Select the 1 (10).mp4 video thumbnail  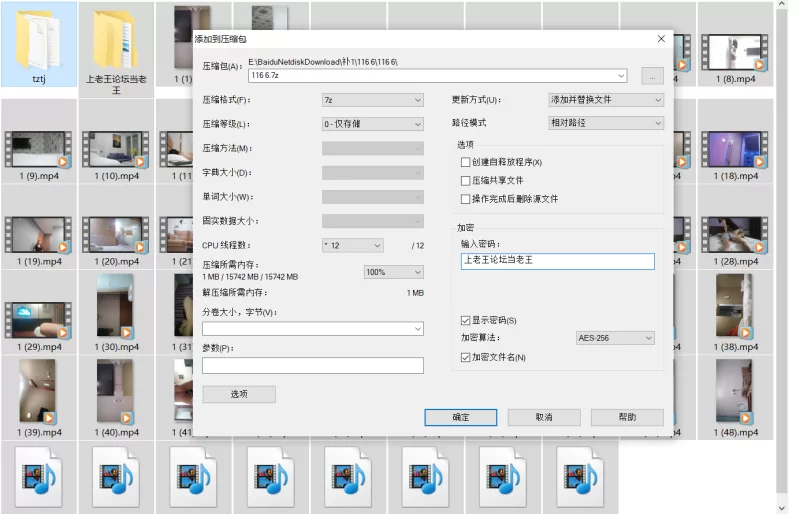pyautogui.click(x=116, y=149)
